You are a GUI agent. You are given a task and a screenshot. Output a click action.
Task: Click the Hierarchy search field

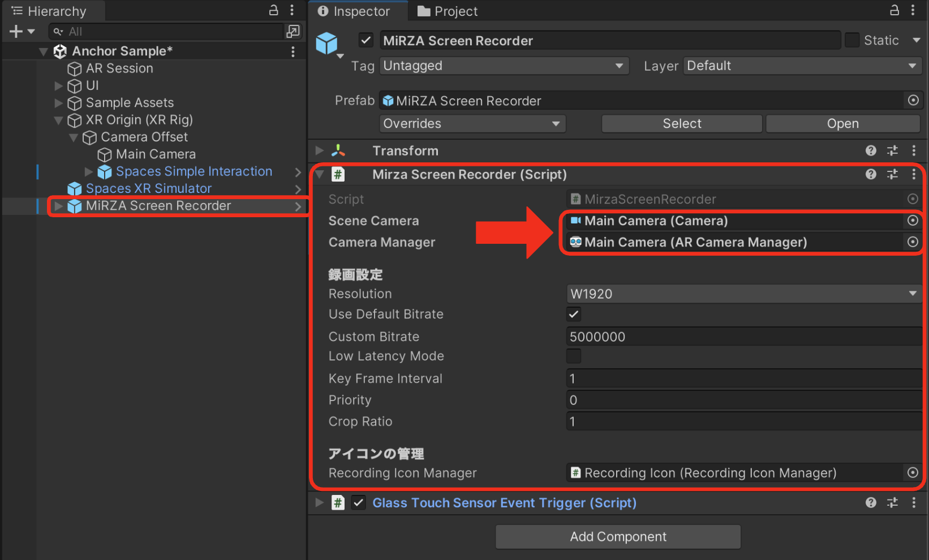[x=166, y=32]
